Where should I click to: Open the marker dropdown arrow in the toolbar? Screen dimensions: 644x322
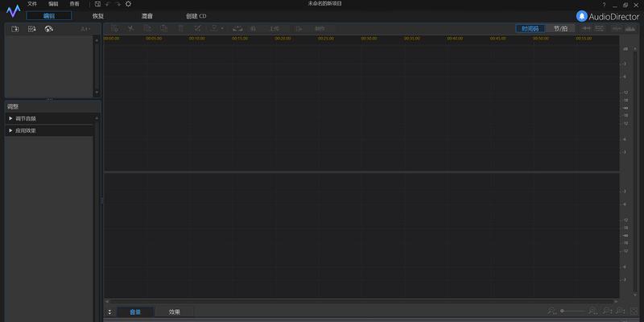[x=222, y=28]
